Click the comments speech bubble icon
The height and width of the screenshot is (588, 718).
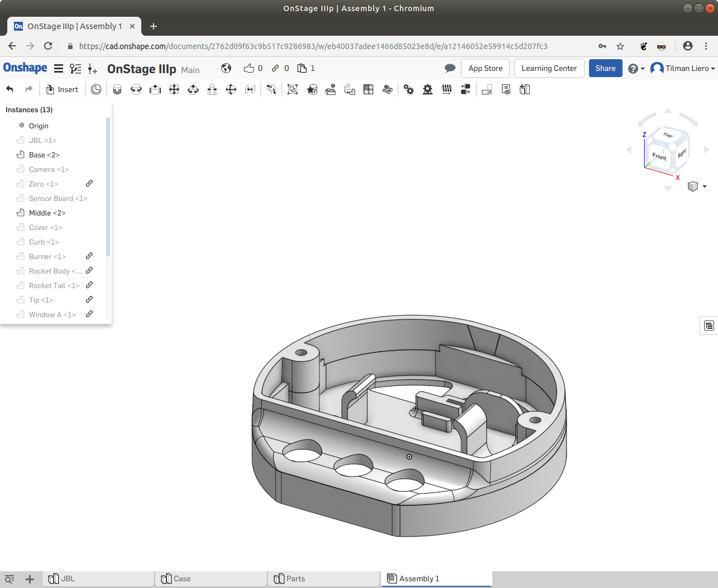[450, 68]
